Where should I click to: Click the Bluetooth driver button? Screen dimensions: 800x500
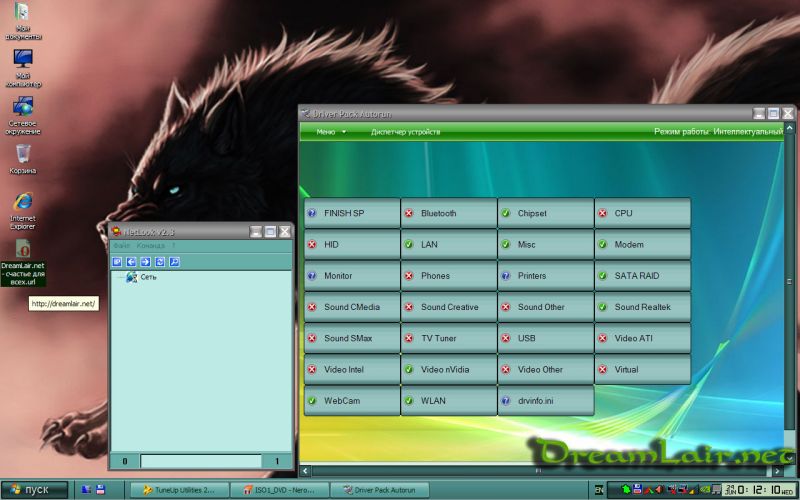click(449, 213)
